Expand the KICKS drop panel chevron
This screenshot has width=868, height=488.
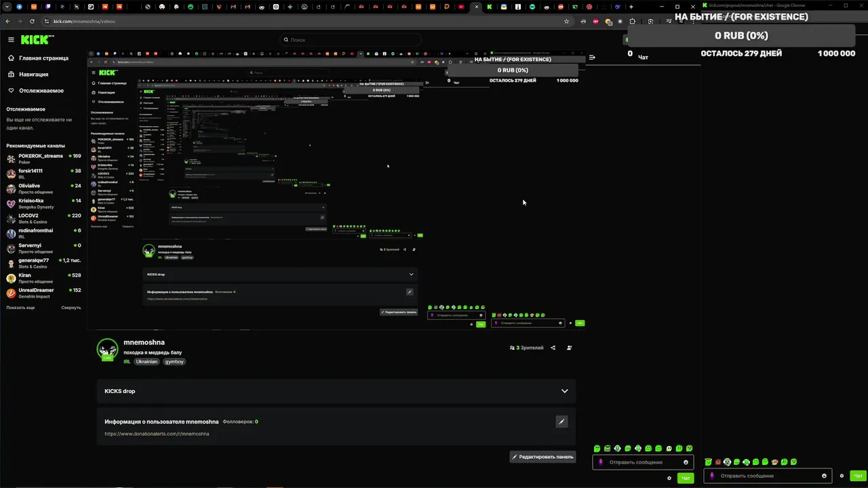coord(564,391)
